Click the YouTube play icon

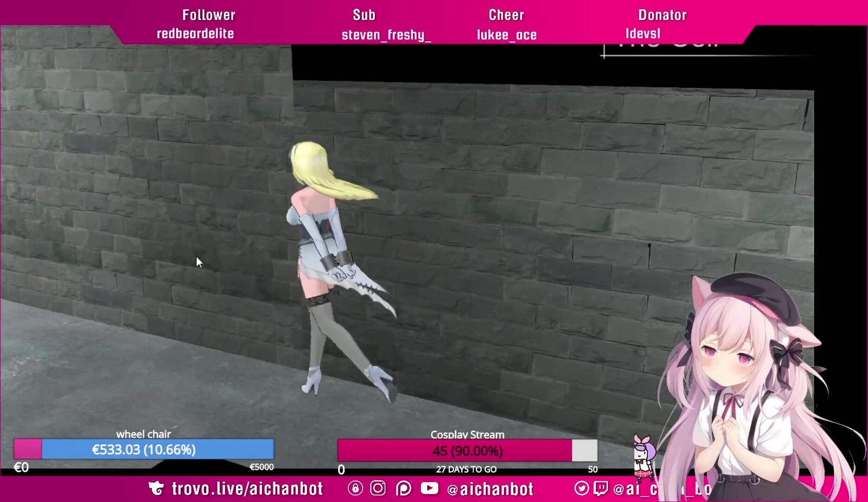coord(430,488)
